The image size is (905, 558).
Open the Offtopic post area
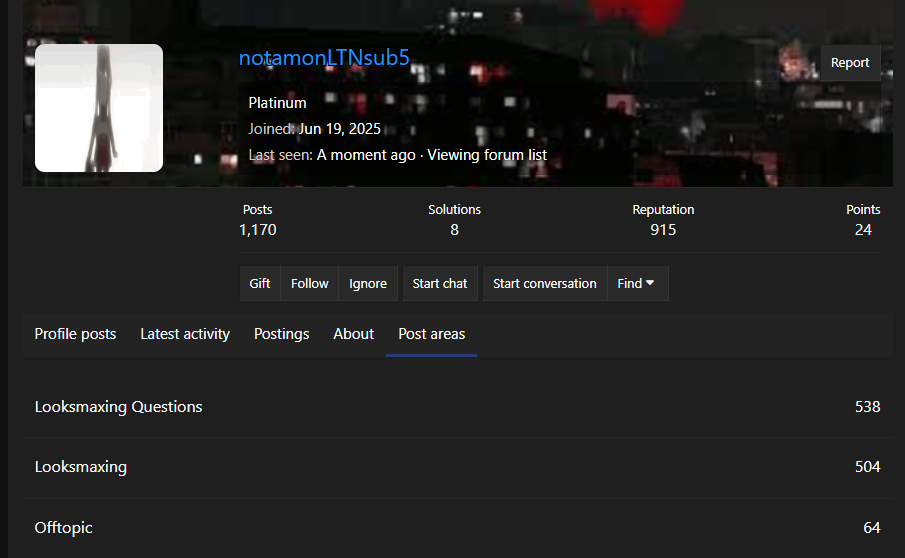point(458,528)
